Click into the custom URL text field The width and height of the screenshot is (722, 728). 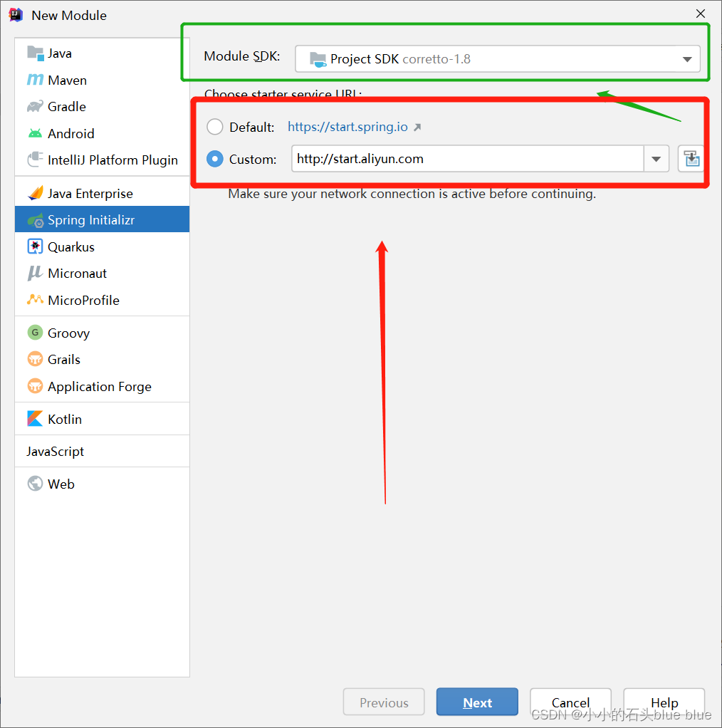pos(468,159)
